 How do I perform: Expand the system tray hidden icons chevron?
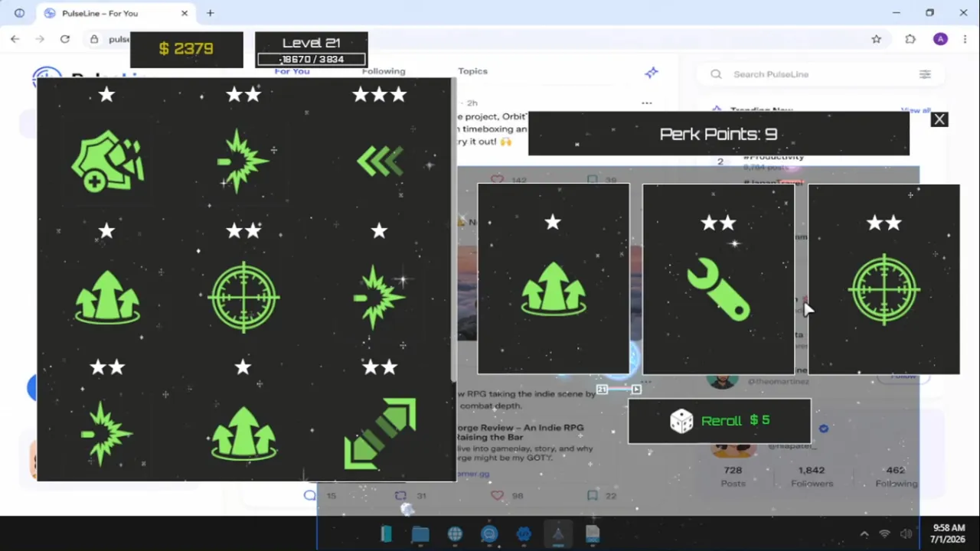[864, 534]
